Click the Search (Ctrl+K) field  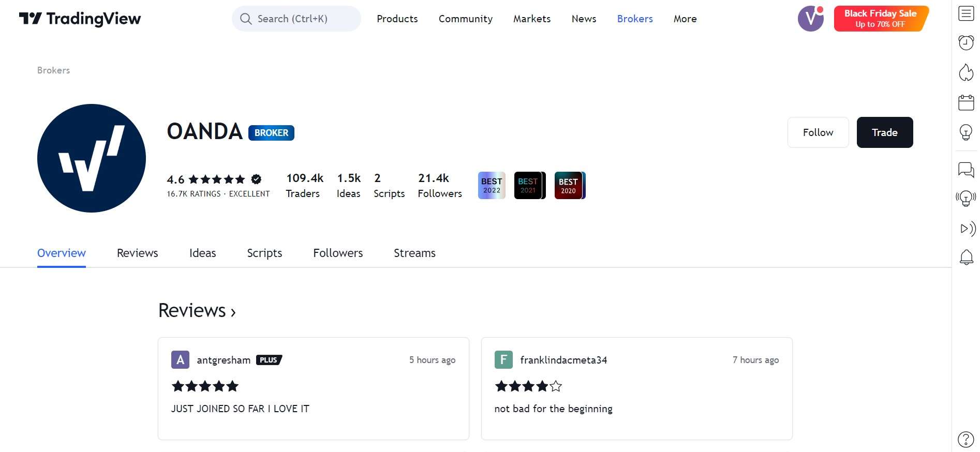pyautogui.click(x=296, y=19)
